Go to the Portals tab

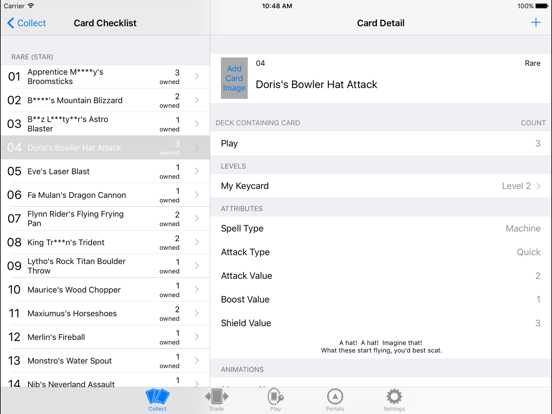tap(335, 399)
